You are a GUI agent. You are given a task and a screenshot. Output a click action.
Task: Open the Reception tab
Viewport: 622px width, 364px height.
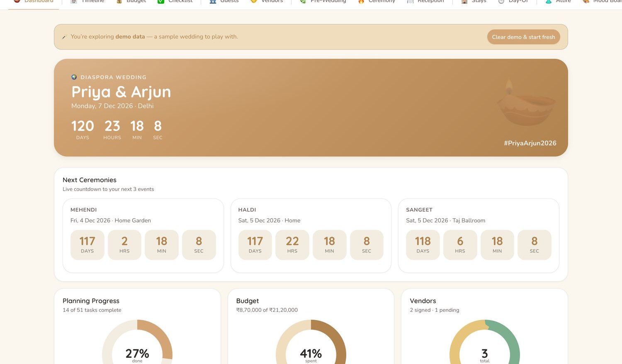point(425,2)
